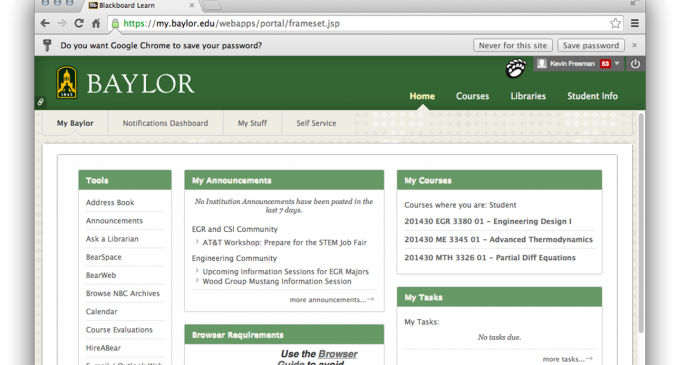Viewport: 680px width, 365px height.
Task: Click the Save password button
Action: [x=591, y=45]
